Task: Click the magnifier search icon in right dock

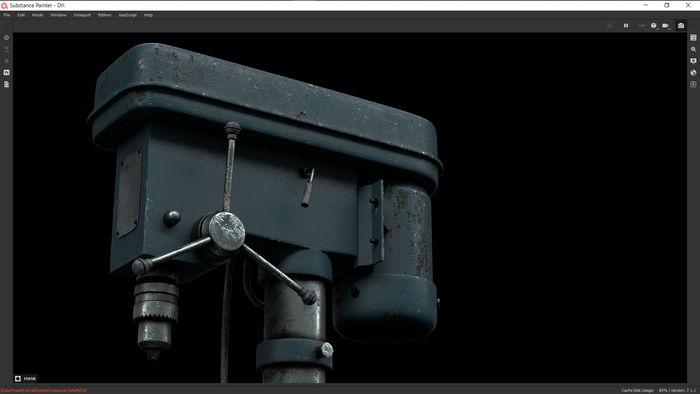Action: [693, 50]
